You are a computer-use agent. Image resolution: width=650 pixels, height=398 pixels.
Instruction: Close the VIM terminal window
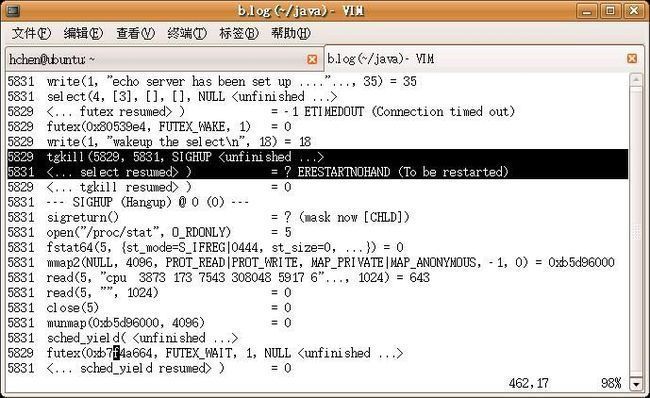pyautogui.click(x=633, y=10)
